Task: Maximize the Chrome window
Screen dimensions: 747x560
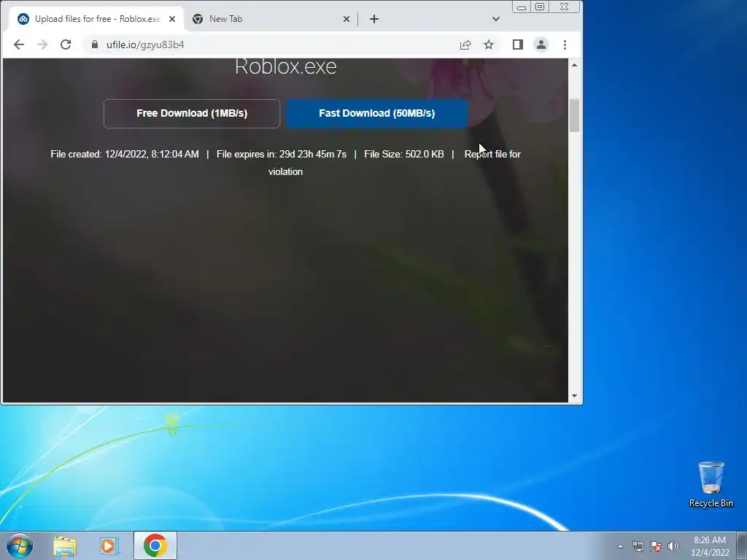Action: pyautogui.click(x=540, y=7)
